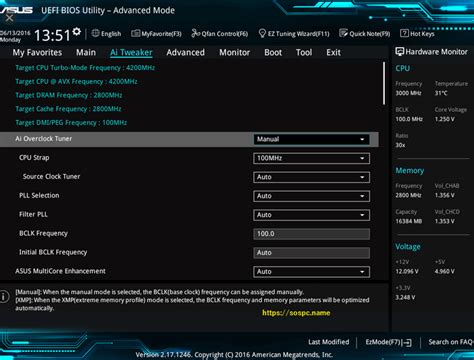Click the Memory heading in Hardware Monitor

(410, 171)
